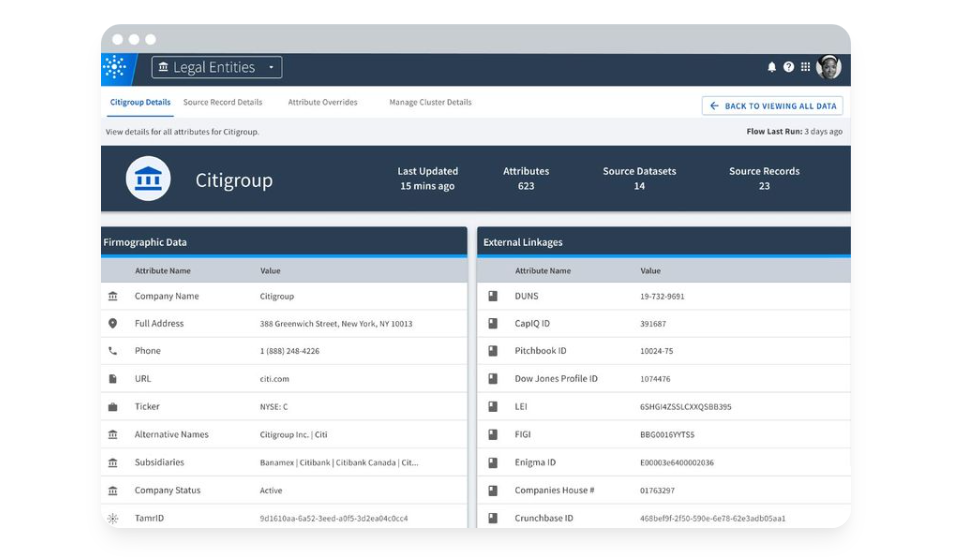Open the Legal Entities dropdown
The width and height of the screenshot is (960, 557).
(217, 67)
